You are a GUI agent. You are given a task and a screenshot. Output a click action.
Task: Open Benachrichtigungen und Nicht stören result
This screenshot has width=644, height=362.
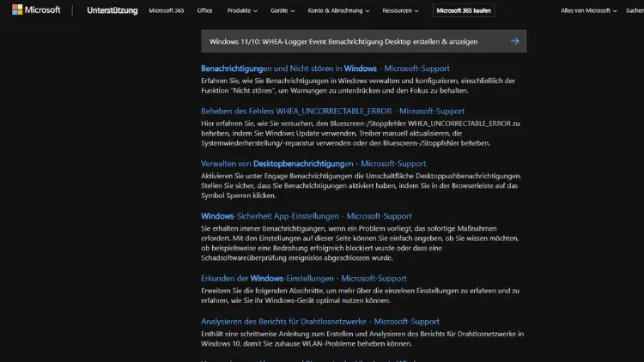pyautogui.click(x=325, y=69)
